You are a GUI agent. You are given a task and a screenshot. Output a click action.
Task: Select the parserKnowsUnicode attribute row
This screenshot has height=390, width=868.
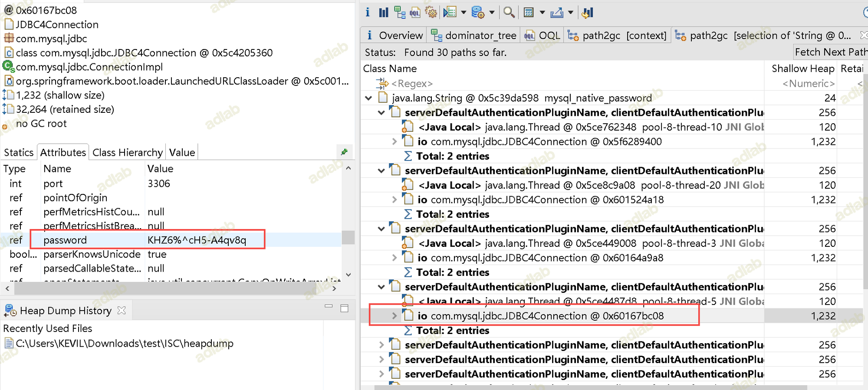coord(171,254)
